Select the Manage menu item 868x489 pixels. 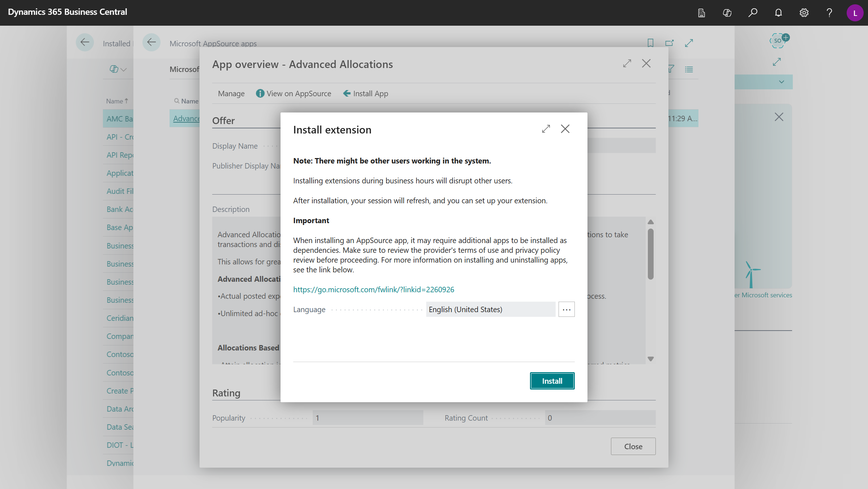pyautogui.click(x=231, y=93)
